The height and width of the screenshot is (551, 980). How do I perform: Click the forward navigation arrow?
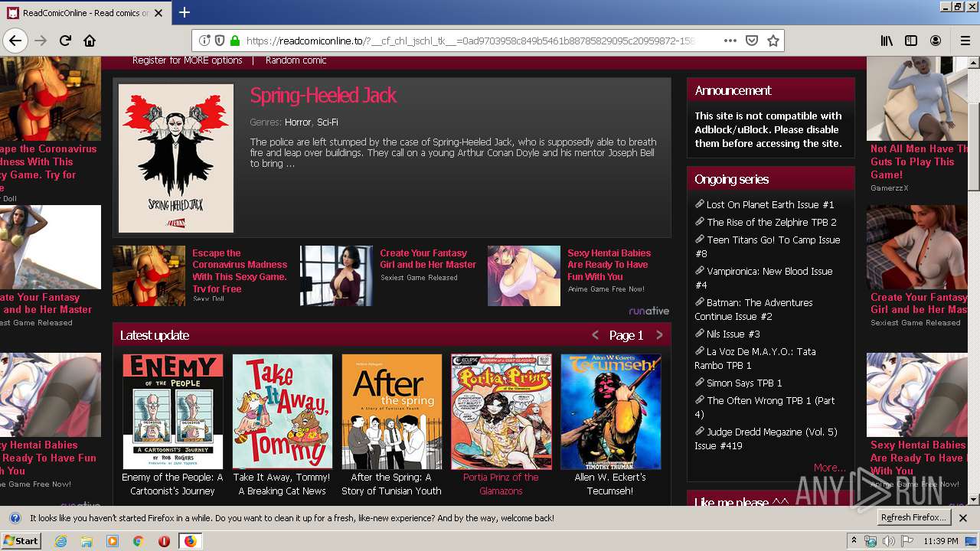point(41,41)
